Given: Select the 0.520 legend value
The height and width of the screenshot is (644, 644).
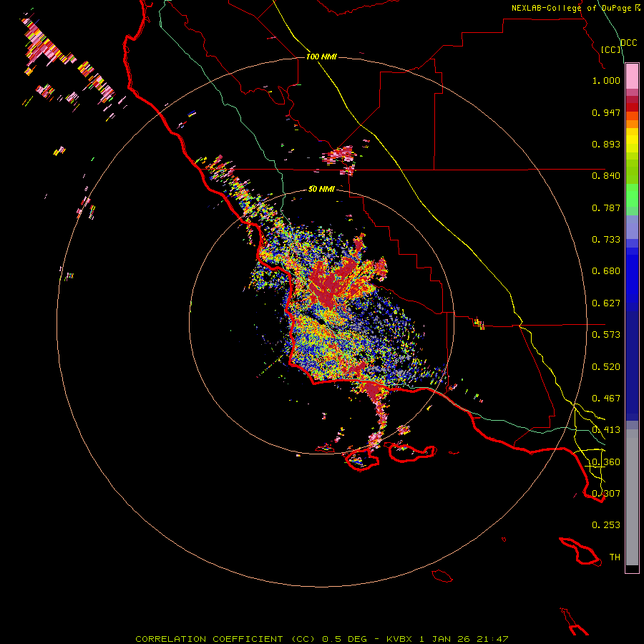Looking at the screenshot, I should pos(606,367).
